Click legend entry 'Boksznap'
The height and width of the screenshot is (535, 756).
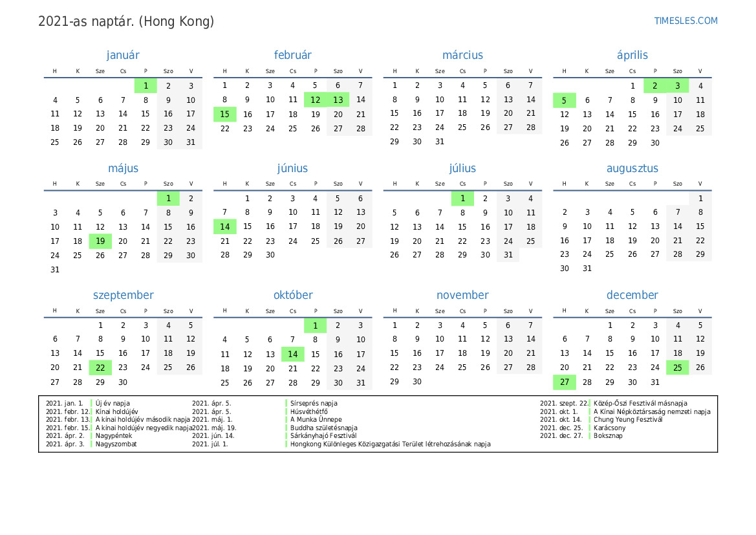coord(608,435)
